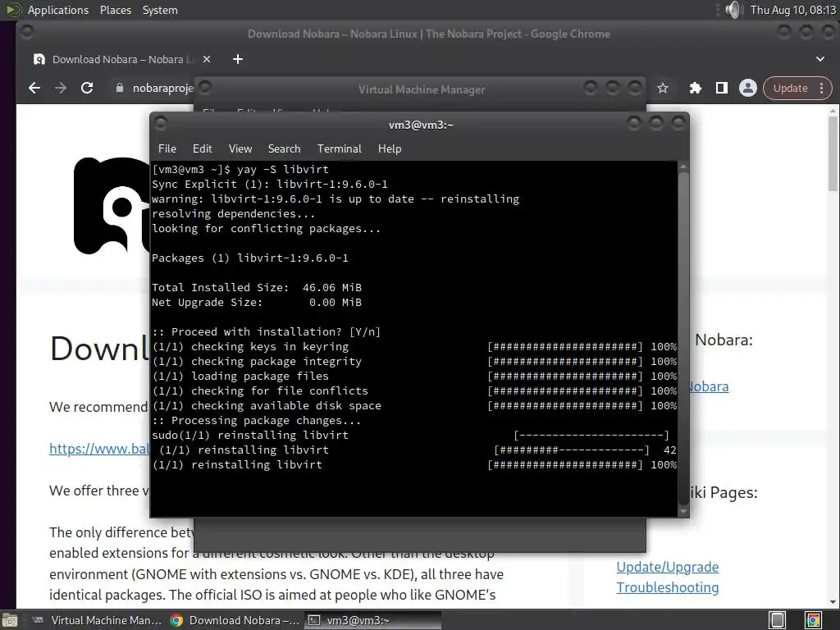Click the Download Nobara tab title
This screenshot has width=840, height=630.
click(x=121, y=59)
